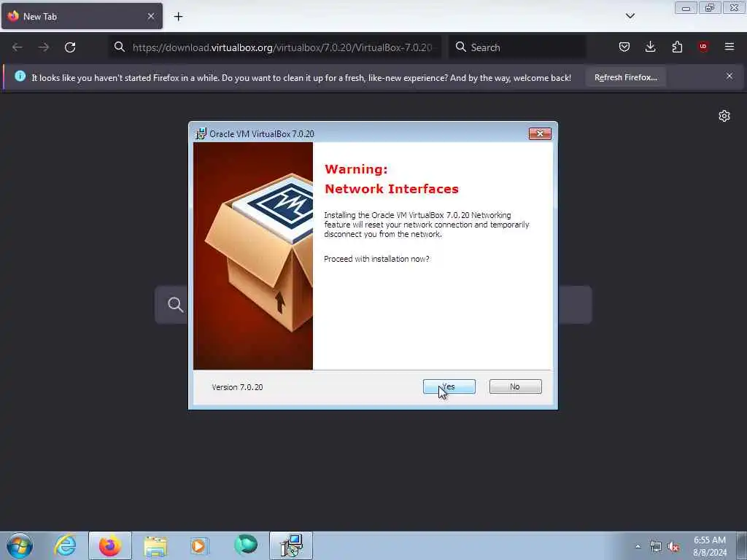
Task: Open a new tab with plus button
Action: (x=178, y=17)
